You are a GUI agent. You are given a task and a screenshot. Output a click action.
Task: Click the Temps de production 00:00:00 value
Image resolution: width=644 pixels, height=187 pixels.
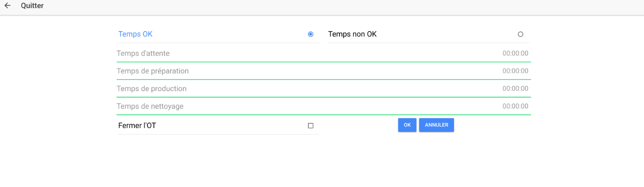click(x=515, y=89)
